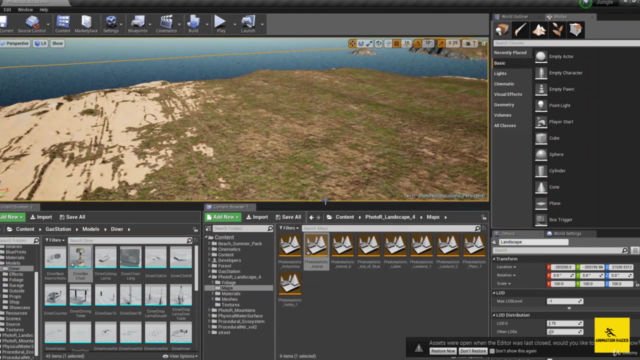
Task: Open Filters dropdown in Diner browser
Action: coord(55,240)
